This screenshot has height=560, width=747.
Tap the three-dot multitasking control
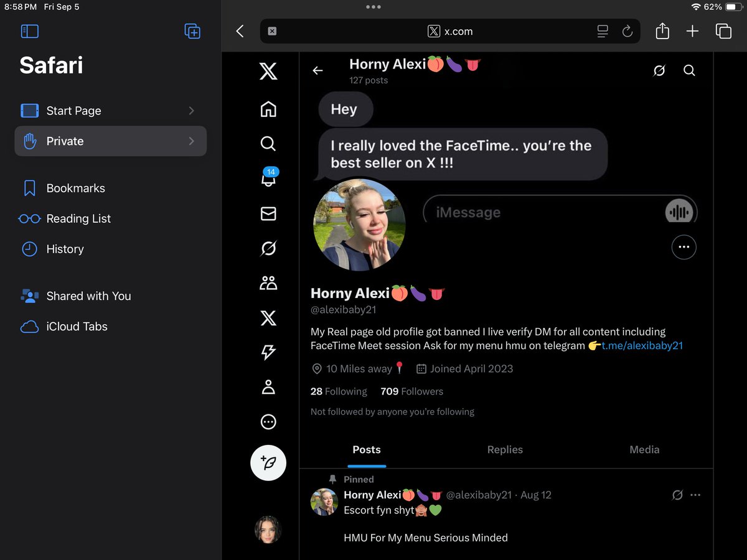(374, 7)
